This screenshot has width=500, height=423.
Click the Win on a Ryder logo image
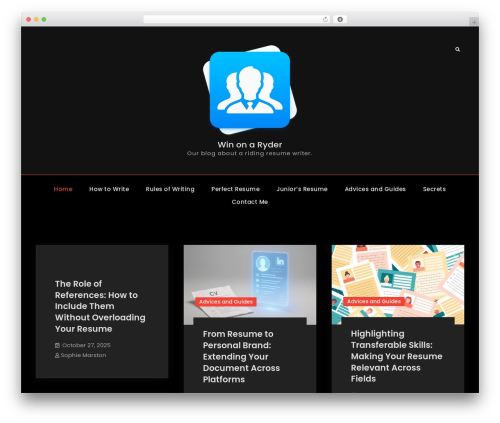(x=250, y=90)
